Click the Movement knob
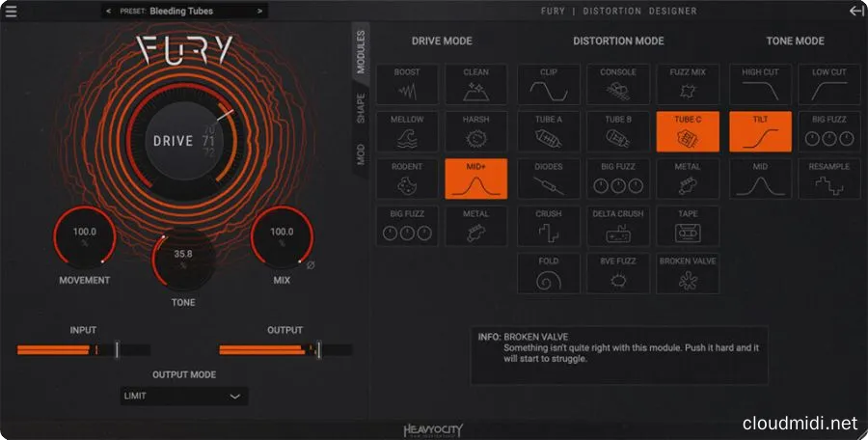Screen dimensions: 868x440 (x=85, y=236)
